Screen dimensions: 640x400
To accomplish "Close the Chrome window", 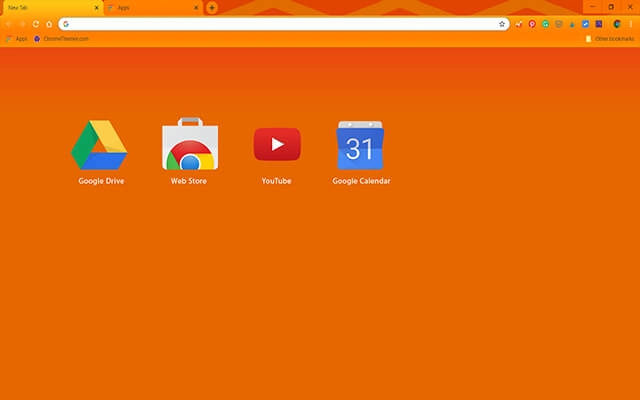I will coord(630,7).
